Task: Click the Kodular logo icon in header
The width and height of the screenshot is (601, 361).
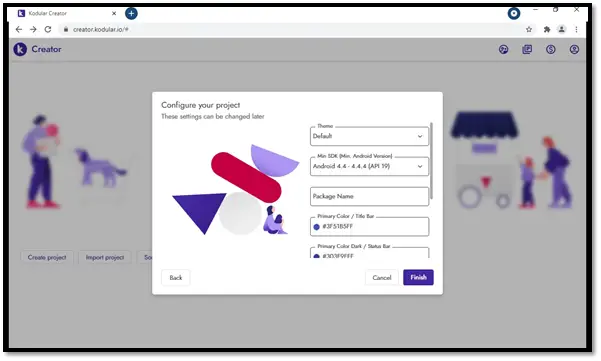Action: pos(20,49)
